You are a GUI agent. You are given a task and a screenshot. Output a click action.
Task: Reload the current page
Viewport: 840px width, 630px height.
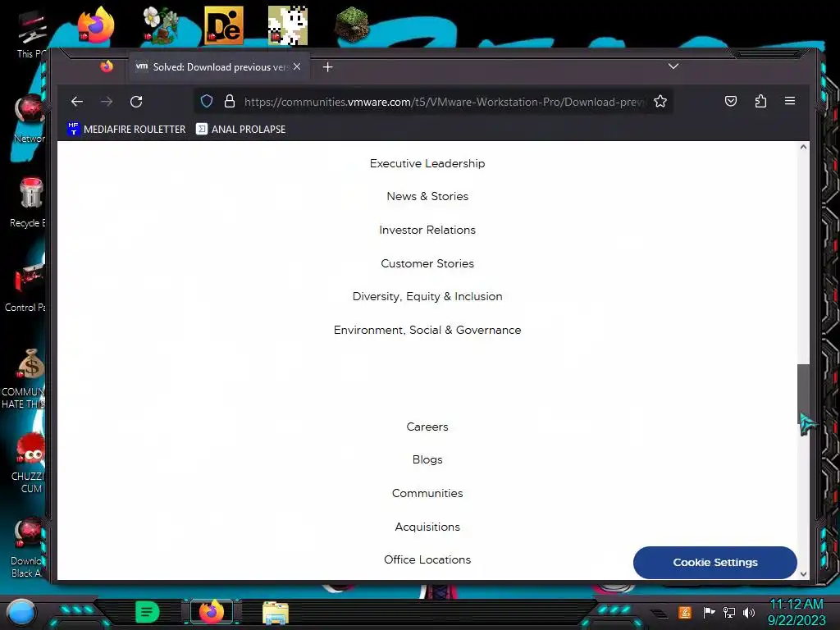coord(136,101)
